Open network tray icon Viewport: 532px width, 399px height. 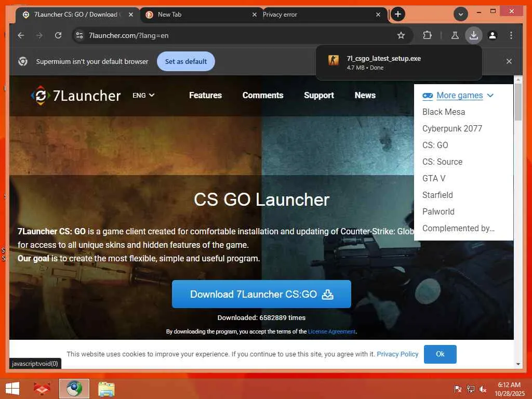tap(470, 389)
